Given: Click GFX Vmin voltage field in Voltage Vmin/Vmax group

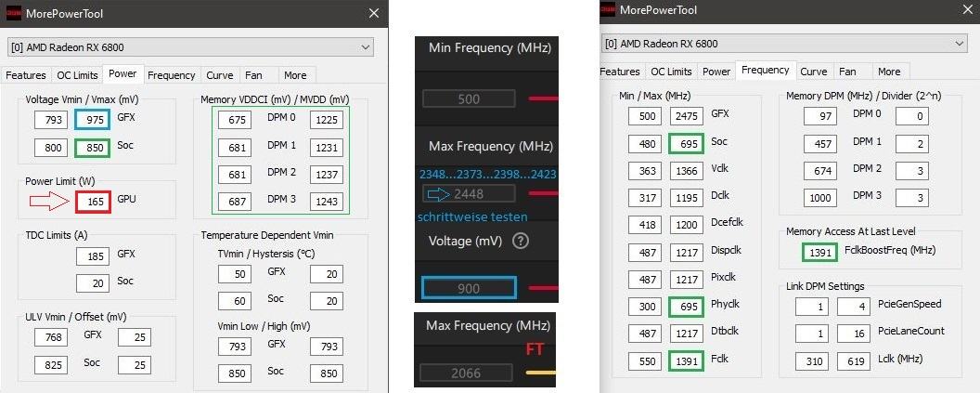Looking at the screenshot, I should tap(53, 120).
